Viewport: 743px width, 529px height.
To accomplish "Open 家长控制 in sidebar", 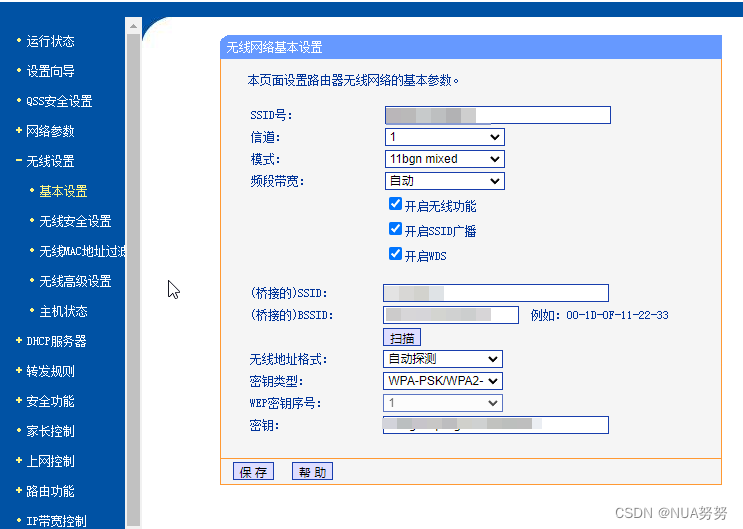I will tap(50, 431).
